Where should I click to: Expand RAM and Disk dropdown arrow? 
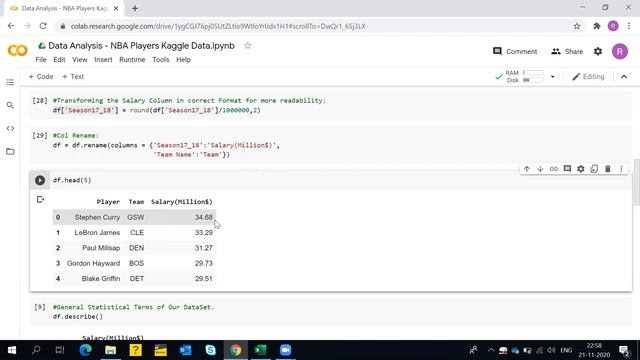[x=552, y=77]
